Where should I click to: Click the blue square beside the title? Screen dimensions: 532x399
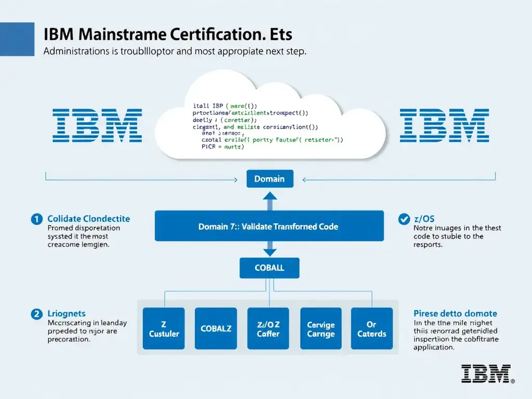(x=17, y=39)
